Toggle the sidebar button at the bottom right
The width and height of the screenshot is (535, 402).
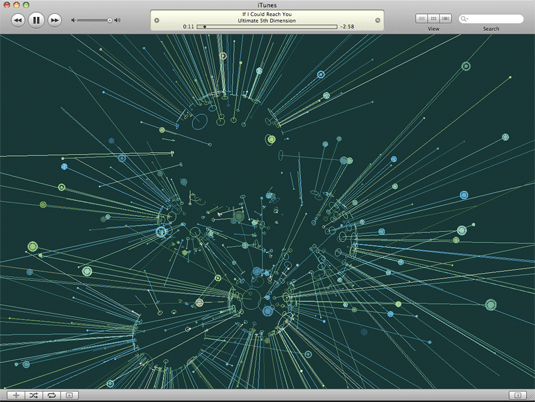click(518, 395)
